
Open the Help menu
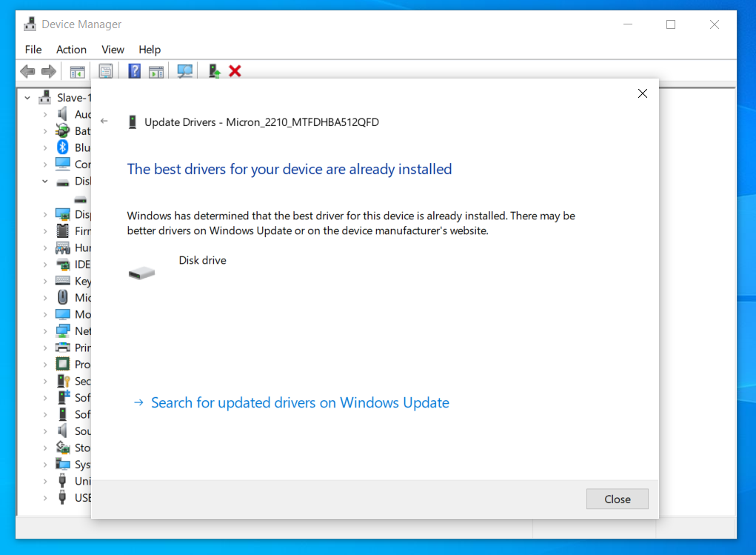[150, 50]
